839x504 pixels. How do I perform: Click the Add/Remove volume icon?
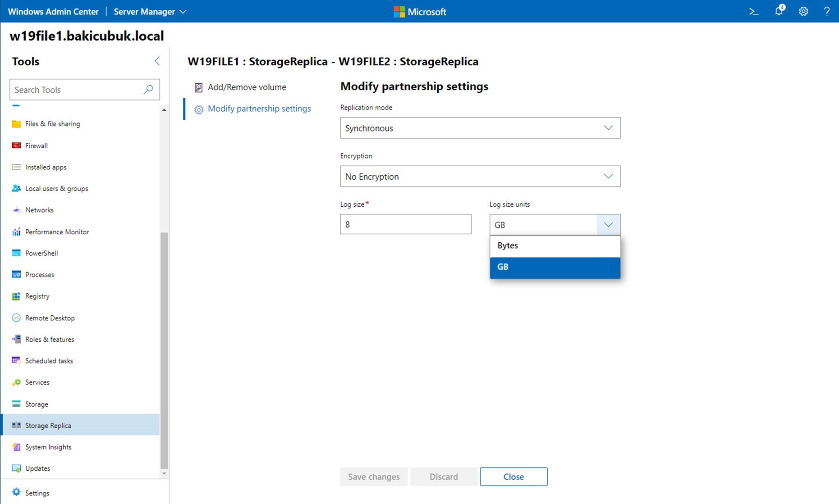coord(198,87)
